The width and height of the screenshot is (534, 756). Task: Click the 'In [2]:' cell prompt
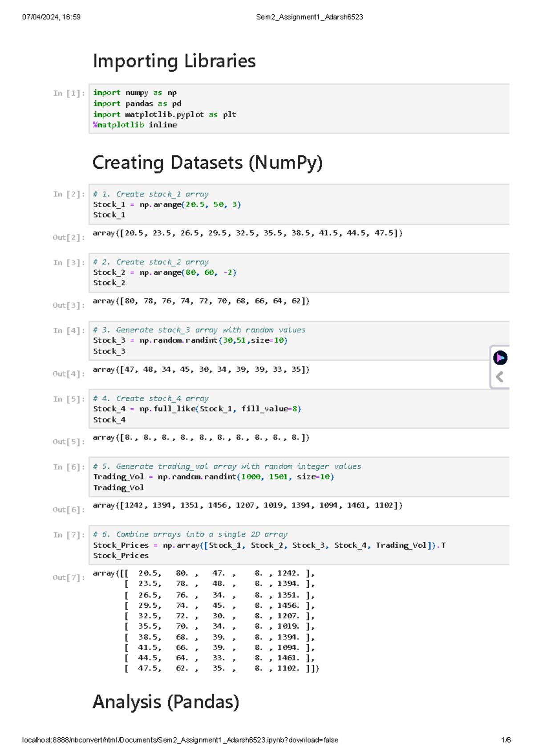point(69,194)
